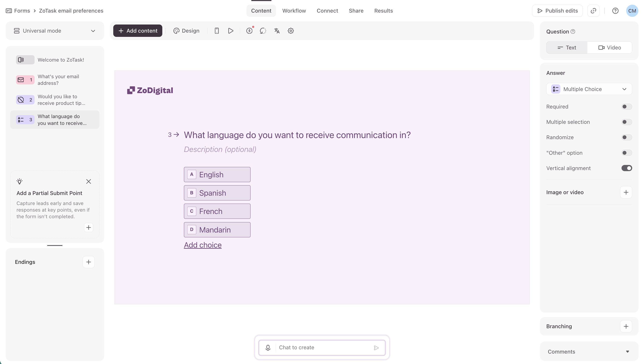Click the mobile preview icon in toolbar
The height and width of the screenshot is (364, 642).
(217, 31)
